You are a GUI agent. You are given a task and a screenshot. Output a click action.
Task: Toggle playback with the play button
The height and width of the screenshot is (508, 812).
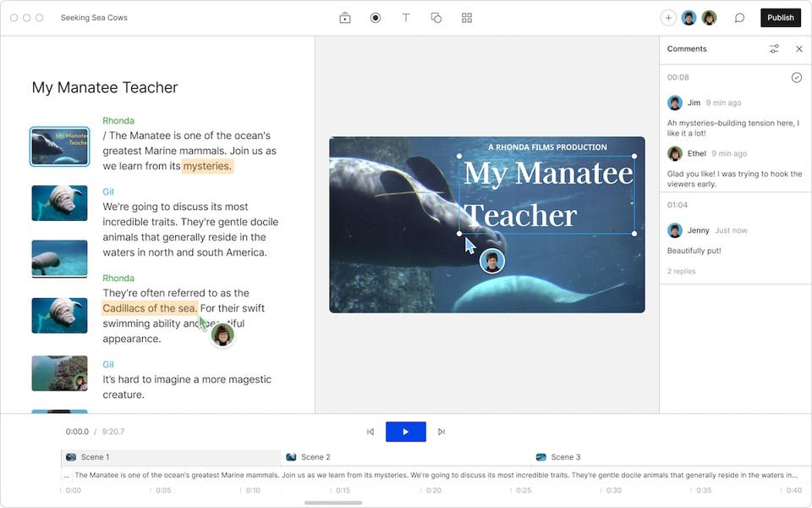click(x=406, y=431)
